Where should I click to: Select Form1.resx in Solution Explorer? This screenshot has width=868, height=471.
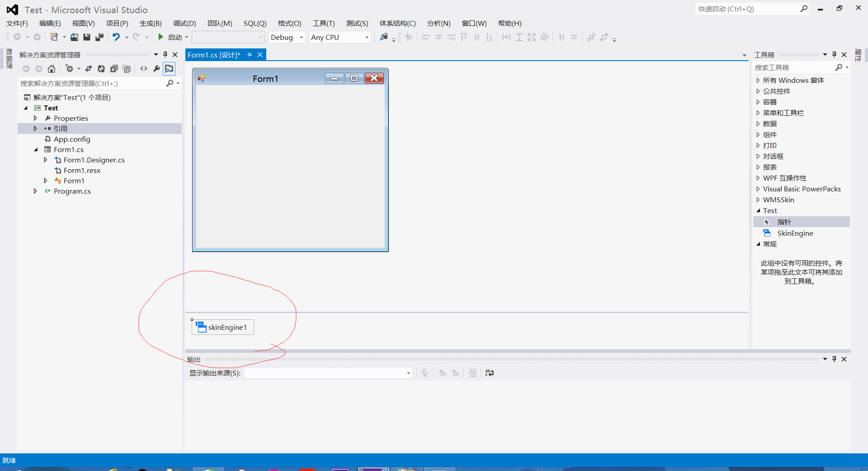[x=82, y=170]
